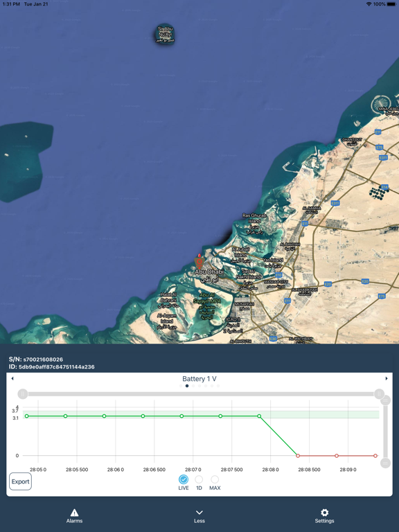399x532 pixels.
Task: Grab the right handle of the time range slider
Action: pyautogui.click(x=379, y=394)
